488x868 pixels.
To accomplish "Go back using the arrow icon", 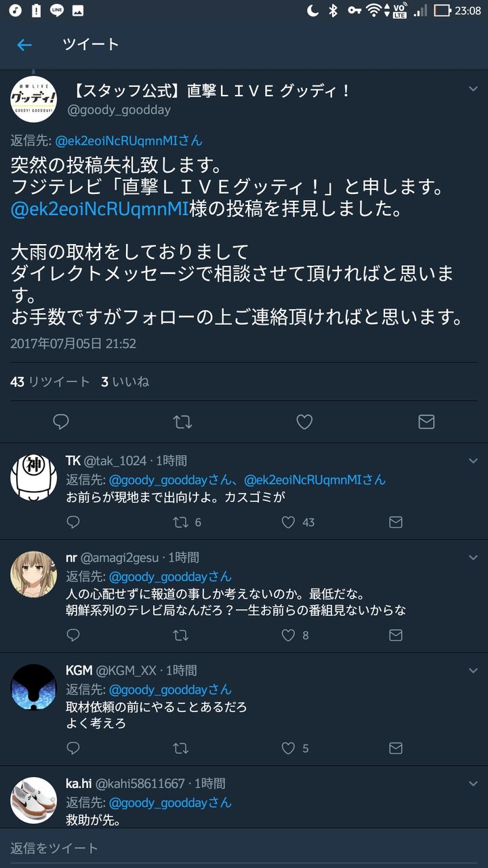I will [24, 45].
